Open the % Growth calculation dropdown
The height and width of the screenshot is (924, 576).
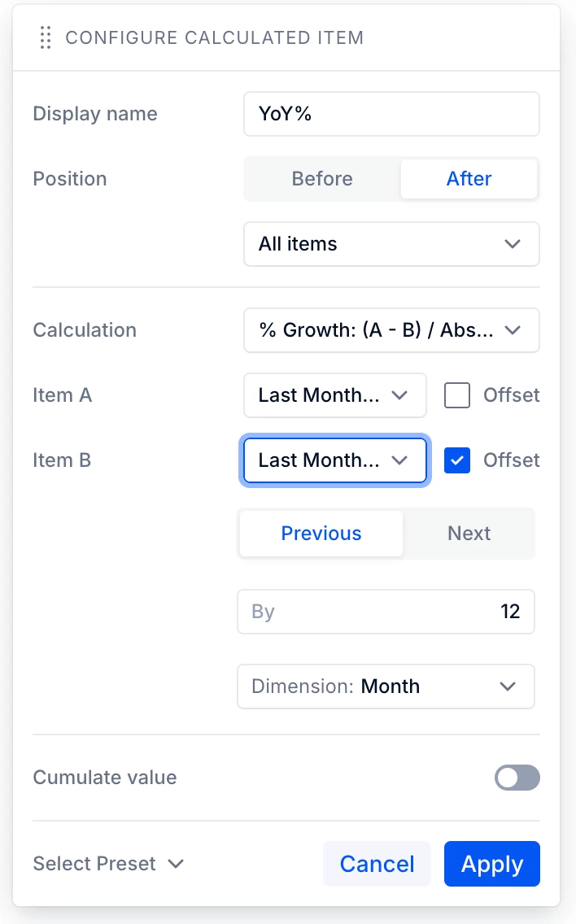pyautogui.click(x=391, y=330)
